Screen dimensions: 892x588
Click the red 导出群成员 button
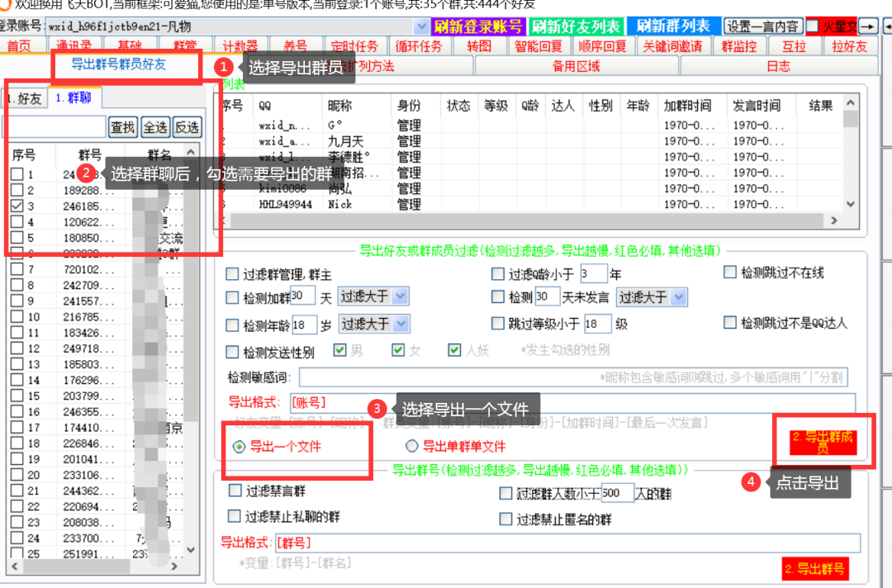coord(823,442)
